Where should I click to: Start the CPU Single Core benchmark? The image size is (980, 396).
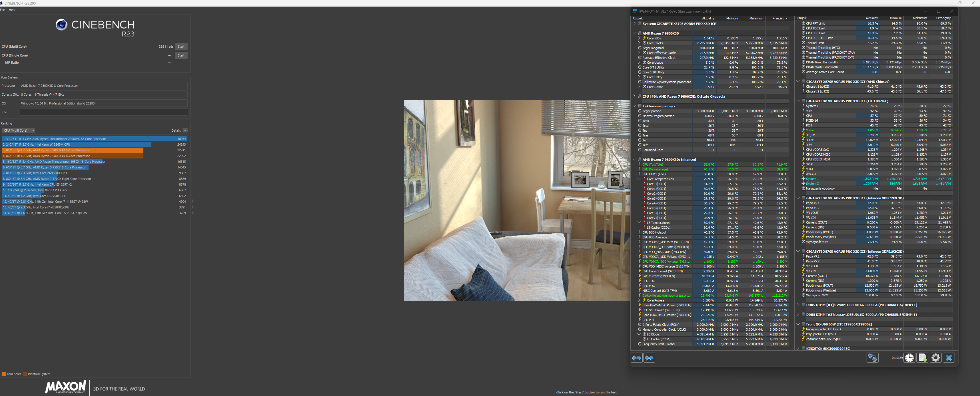tap(181, 55)
